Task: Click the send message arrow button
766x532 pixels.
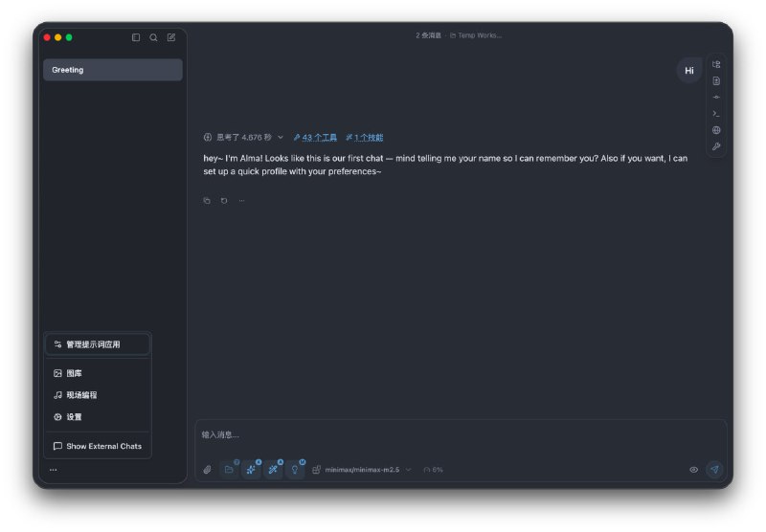Action: [714, 470]
